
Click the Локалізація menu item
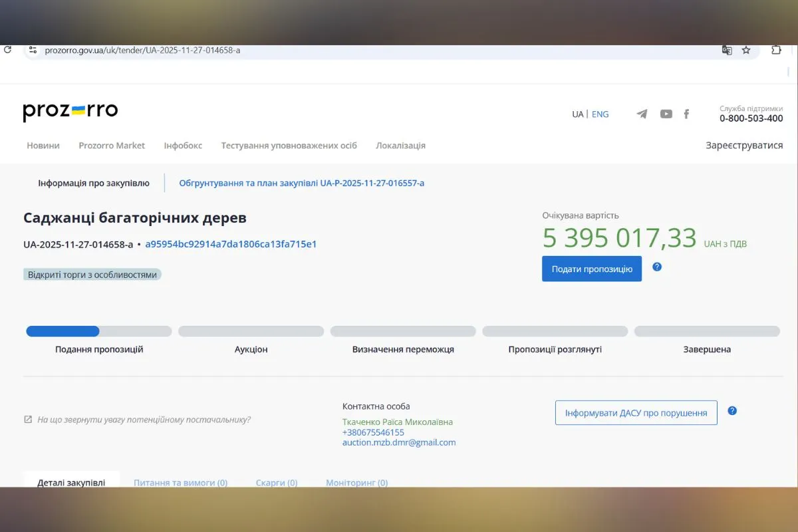click(x=400, y=145)
